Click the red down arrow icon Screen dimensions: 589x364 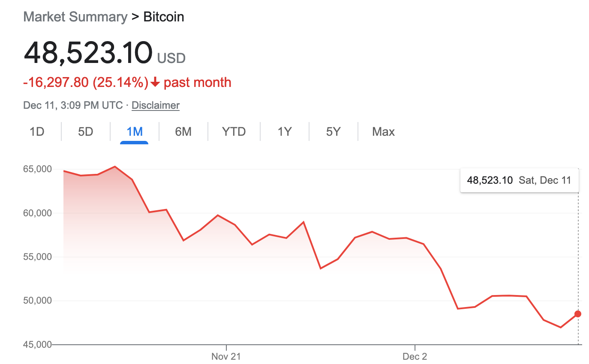click(x=155, y=82)
